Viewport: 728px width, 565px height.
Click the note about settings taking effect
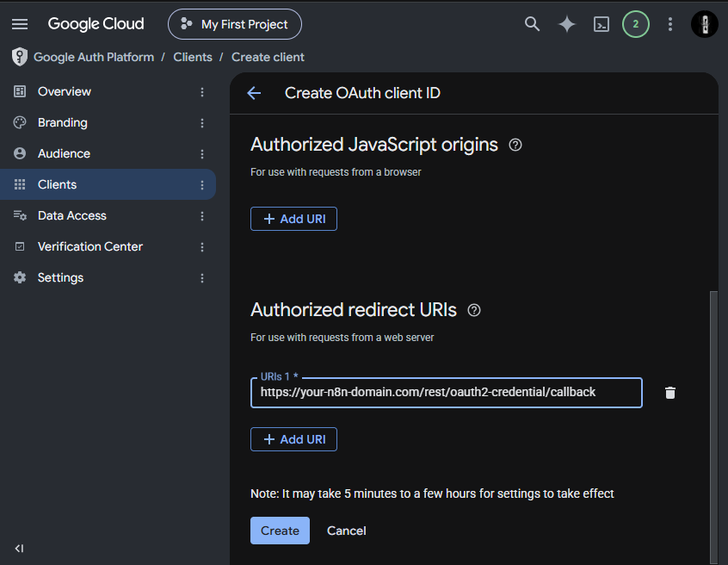click(432, 494)
